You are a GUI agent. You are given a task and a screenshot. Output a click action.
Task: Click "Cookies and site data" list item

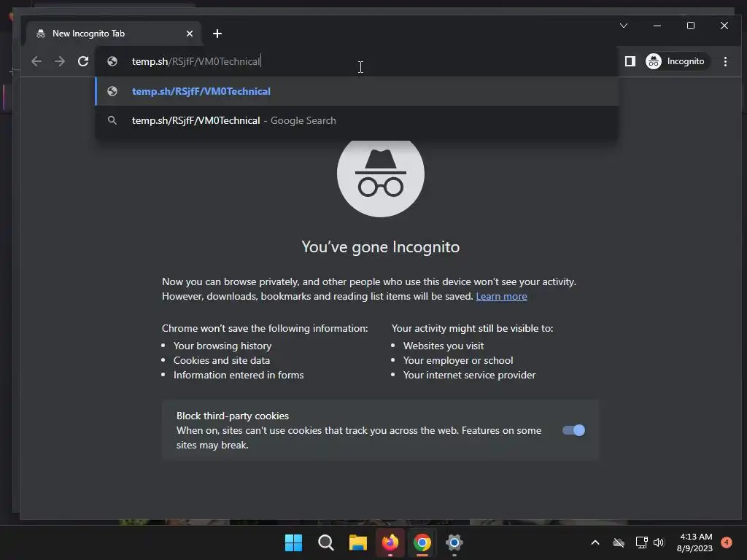(222, 360)
